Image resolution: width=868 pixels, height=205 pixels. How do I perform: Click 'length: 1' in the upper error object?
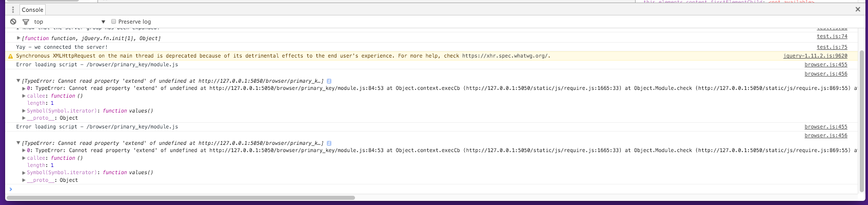coord(41,103)
